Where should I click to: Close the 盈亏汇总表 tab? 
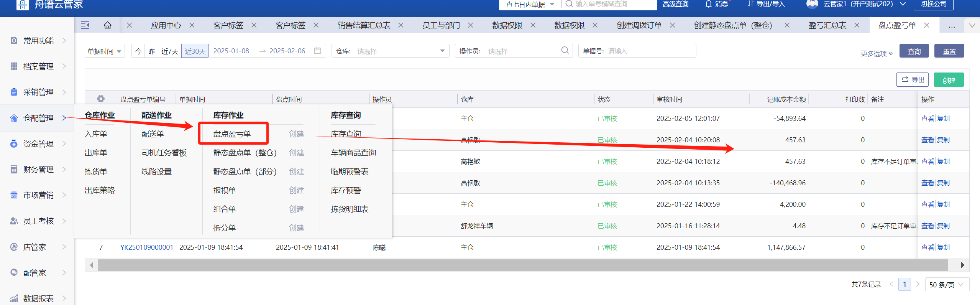[857, 25]
